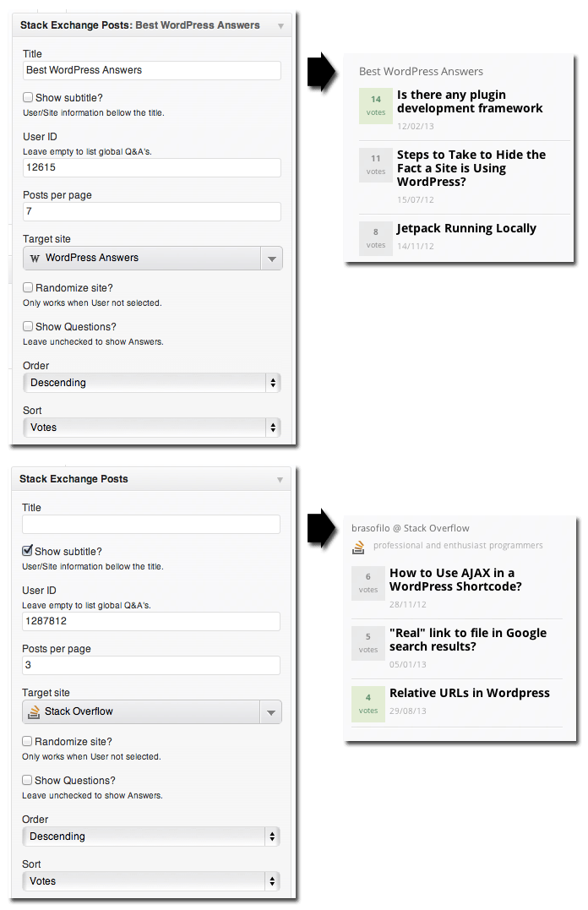Check Show Questions in the second widget
Image resolution: width=588 pixels, height=910 pixels.
tap(27, 780)
